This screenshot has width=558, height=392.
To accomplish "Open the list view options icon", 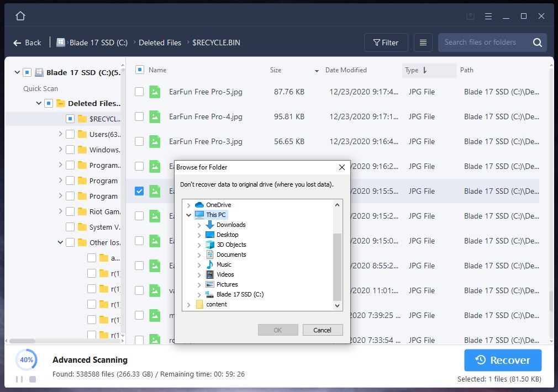I will click(x=423, y=43).
